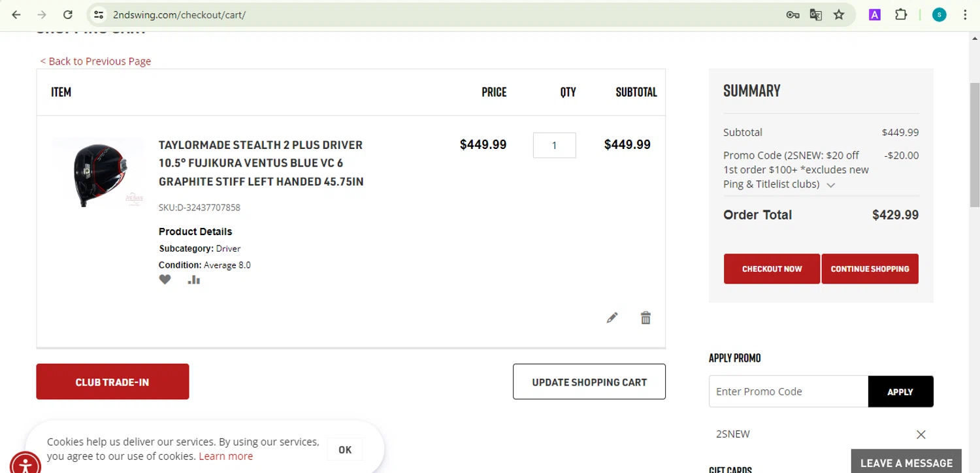Open the accessibility widget icon
The height and width of the screenshot is (473, 980).
coord(25,463)
